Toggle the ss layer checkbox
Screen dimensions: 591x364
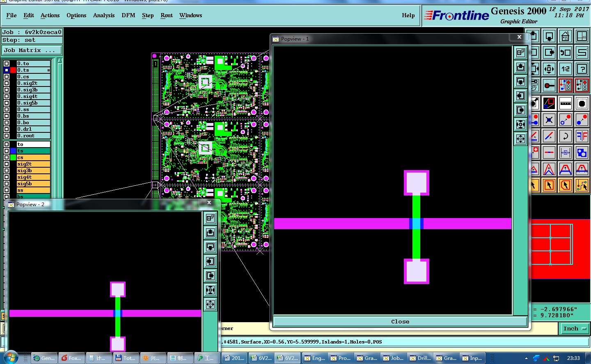tap(7, 190)
